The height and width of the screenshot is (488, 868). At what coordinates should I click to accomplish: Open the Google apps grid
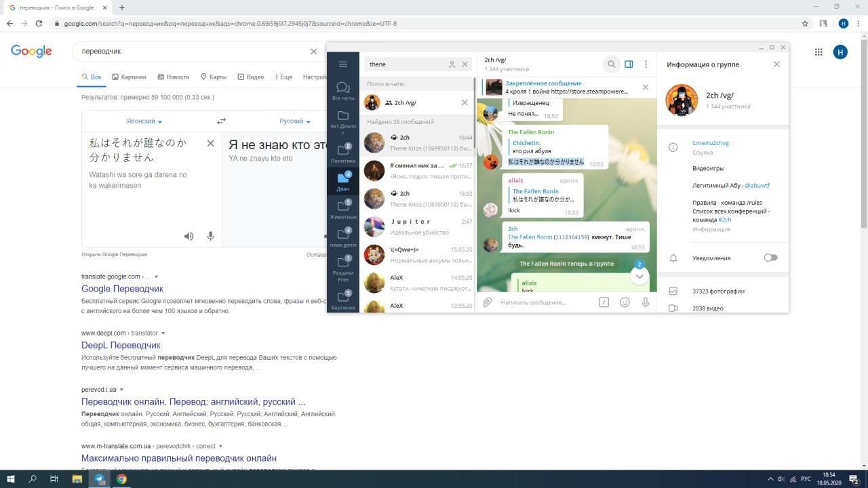pos(818,52)
